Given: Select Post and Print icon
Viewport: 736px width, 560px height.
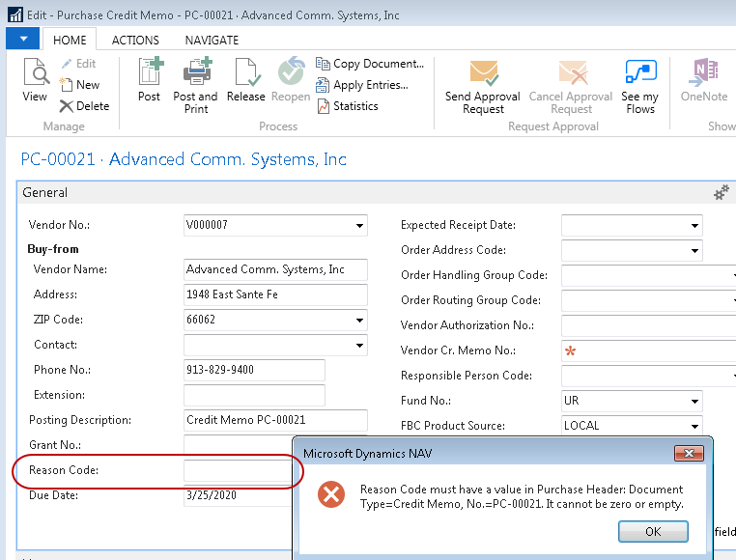Looking at the screenshot, I should pyautogui.click(x=196, y=85).
